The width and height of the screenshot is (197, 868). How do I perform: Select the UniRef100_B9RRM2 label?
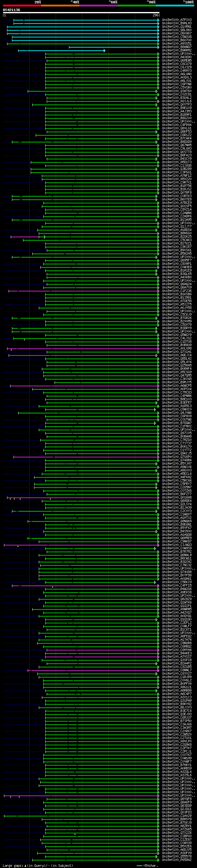point(176,50)
